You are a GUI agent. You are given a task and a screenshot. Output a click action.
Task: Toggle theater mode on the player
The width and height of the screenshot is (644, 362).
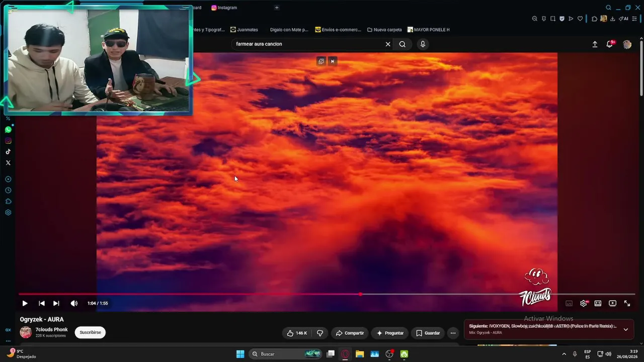pos(598,303)
